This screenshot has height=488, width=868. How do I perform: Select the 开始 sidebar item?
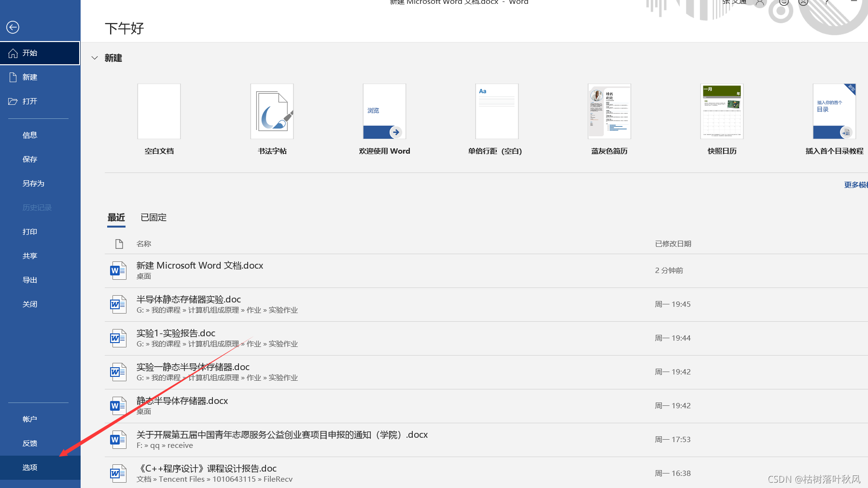pos(40,53)
